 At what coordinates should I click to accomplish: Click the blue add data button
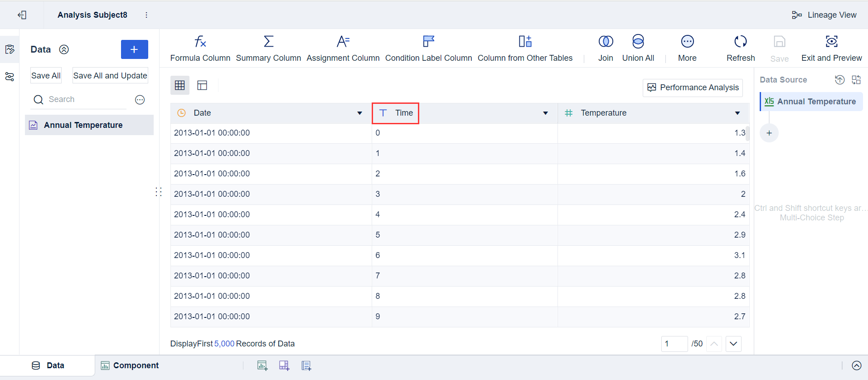(134, 49)
